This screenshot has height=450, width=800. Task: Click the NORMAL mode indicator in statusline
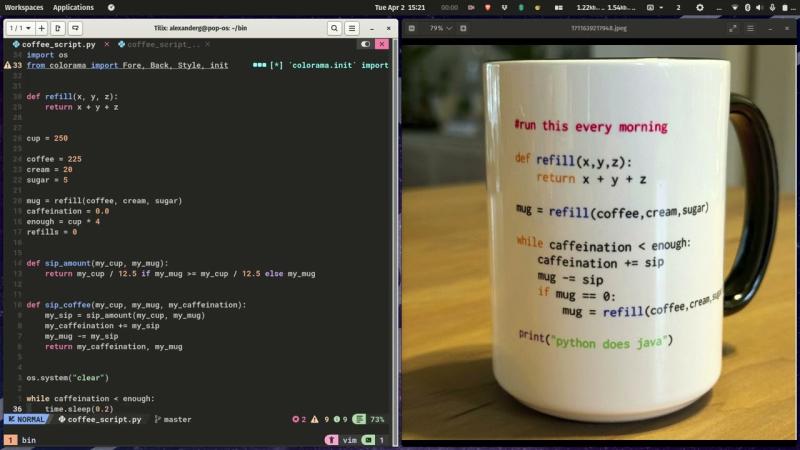click(27, 419)
